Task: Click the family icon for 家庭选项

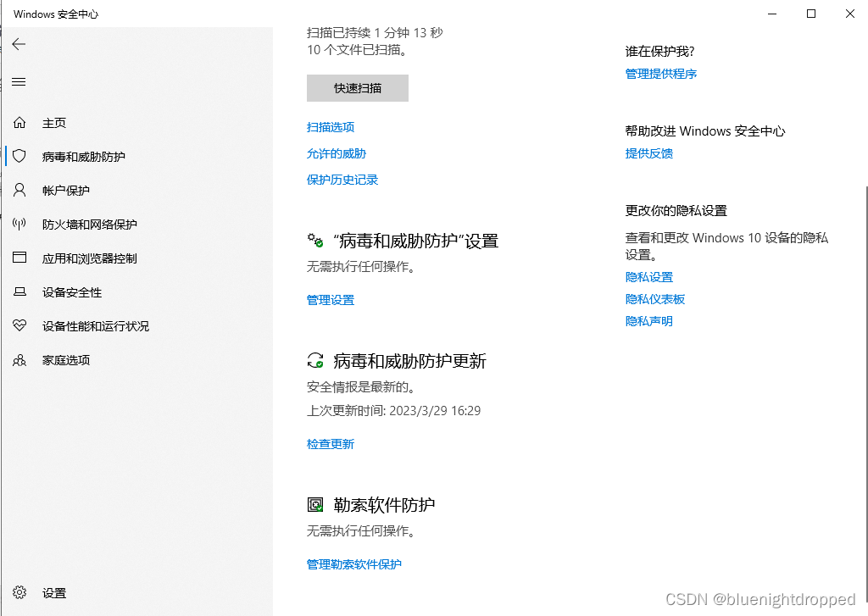Action: [x=19, y=360]
